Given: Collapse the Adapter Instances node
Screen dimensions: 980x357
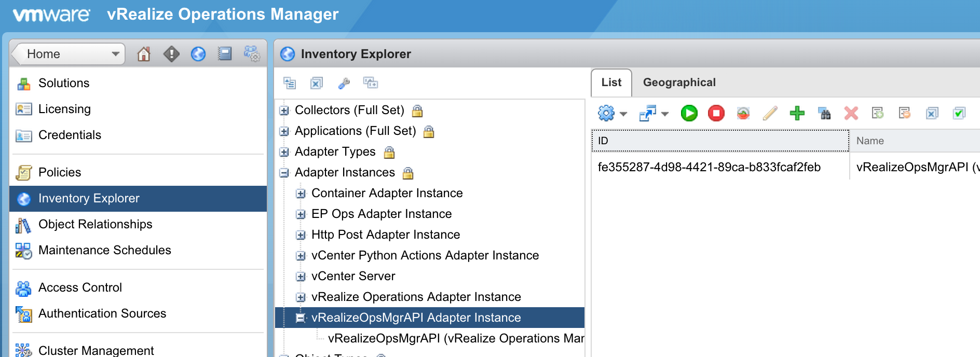Looking at the screenshot, I should [x=284, y=173].
